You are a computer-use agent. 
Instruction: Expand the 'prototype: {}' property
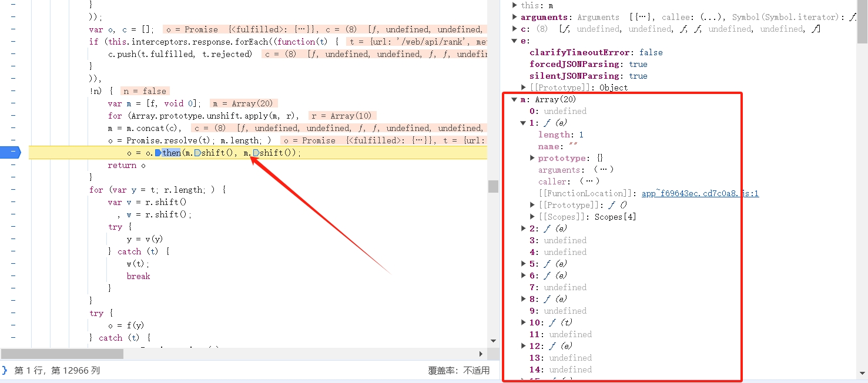532,158
